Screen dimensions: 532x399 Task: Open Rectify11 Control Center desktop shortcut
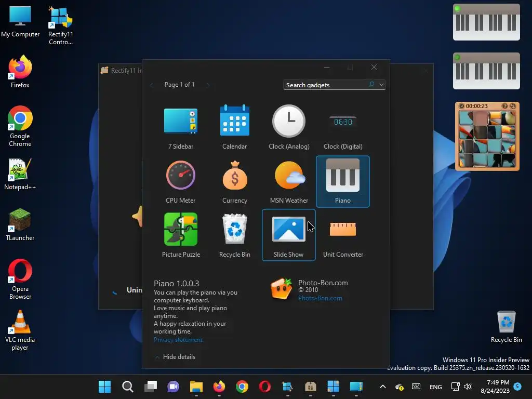pos(60,25)
